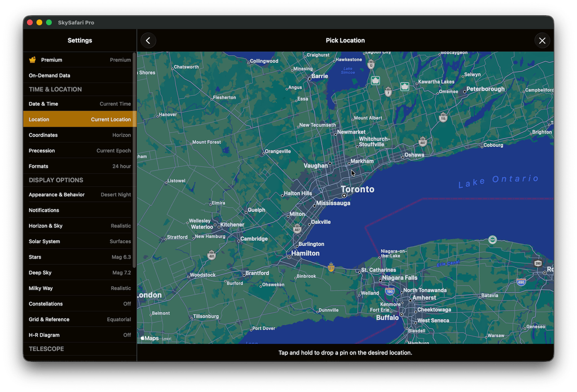Click the settings sidebar scrollbar

pos(134,160)
